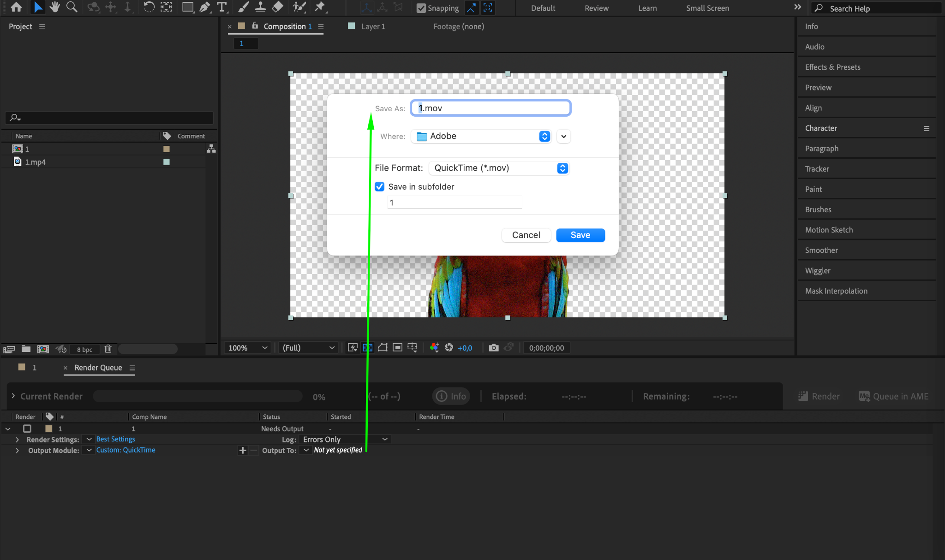
Task: Click the Save As filename field
Action: pos(490,108)
